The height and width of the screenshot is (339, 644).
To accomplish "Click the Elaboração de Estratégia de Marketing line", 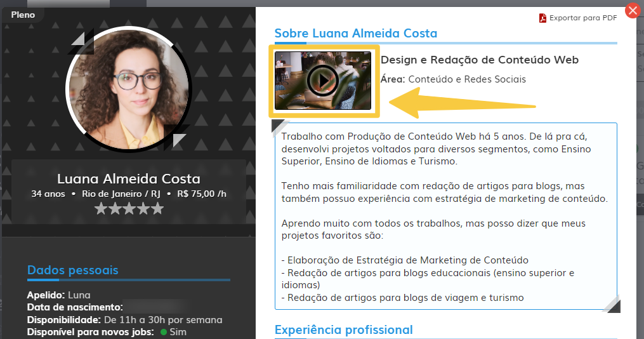I will (x=405, y=260).
